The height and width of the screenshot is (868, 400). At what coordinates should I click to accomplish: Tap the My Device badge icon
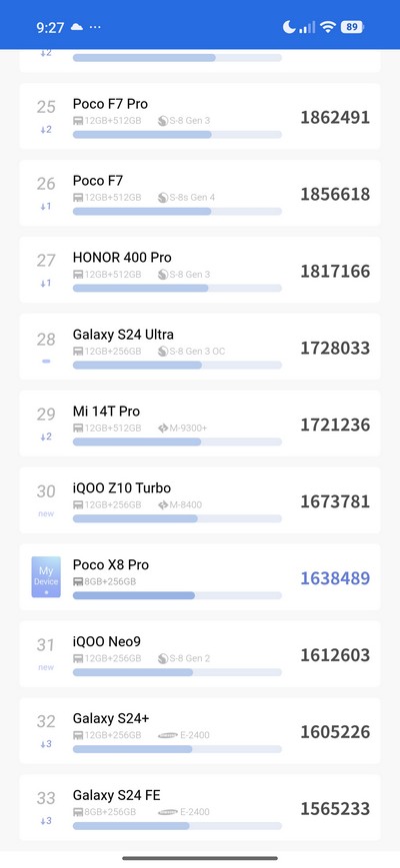point(46,576)
